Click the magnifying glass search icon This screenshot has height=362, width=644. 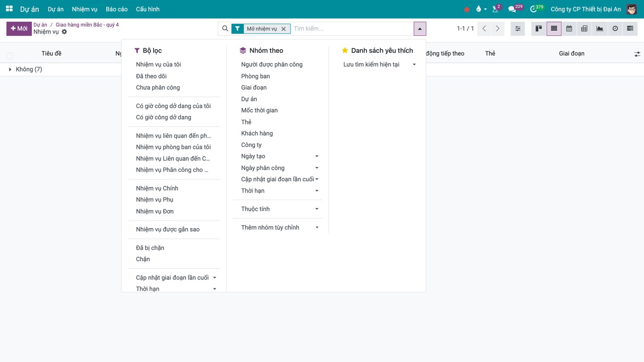pyautogui.click(x=225, y=28)
